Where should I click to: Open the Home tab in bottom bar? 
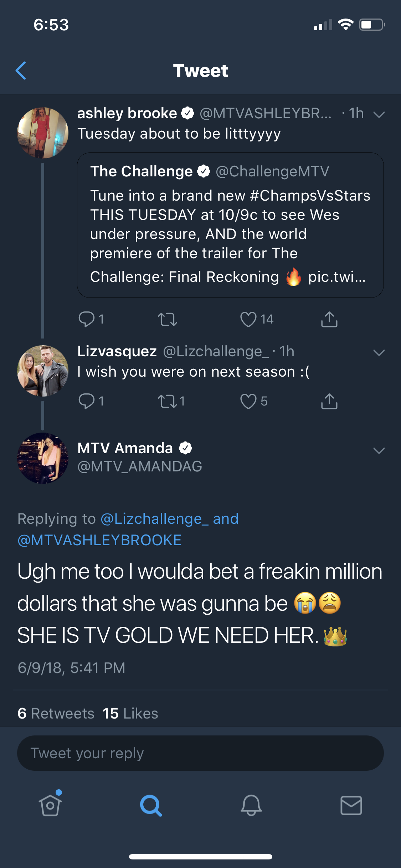point(50,805)
